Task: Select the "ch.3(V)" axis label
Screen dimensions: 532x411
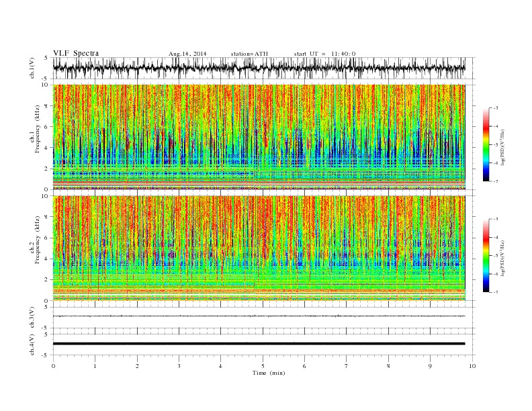Action: [x=32, y=318]
